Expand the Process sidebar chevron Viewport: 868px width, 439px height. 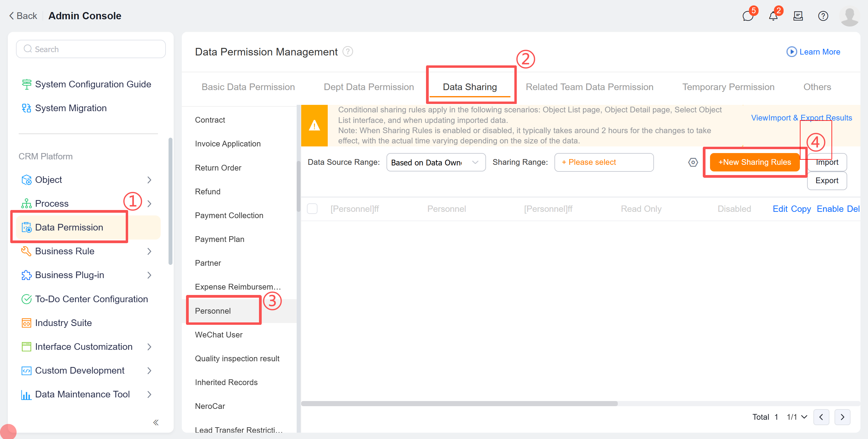[x=149, y=203]
